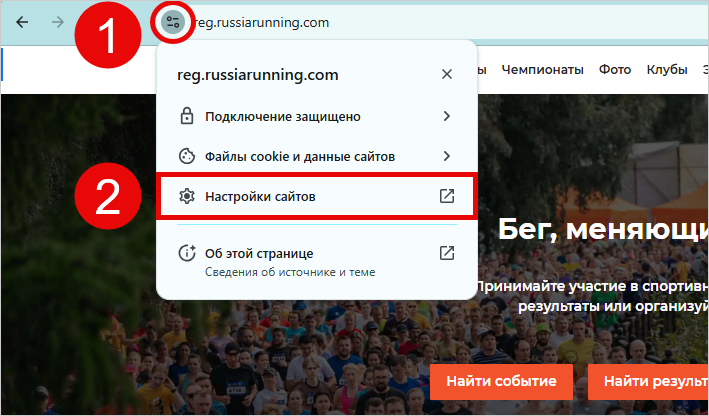The width and height of the screenshot is (709, 416).
Task: Open Подключение защищено details
Action: click(317, 116)
